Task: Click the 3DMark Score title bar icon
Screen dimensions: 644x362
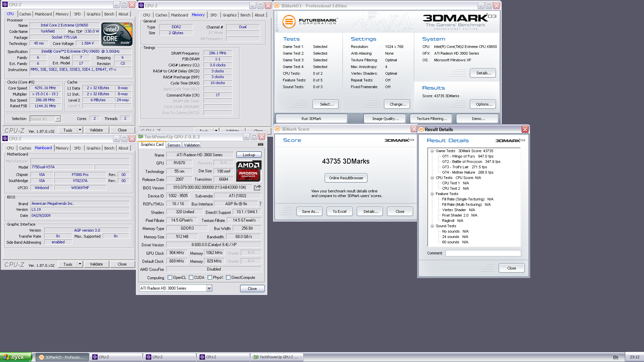Action: tap(277, 129)
